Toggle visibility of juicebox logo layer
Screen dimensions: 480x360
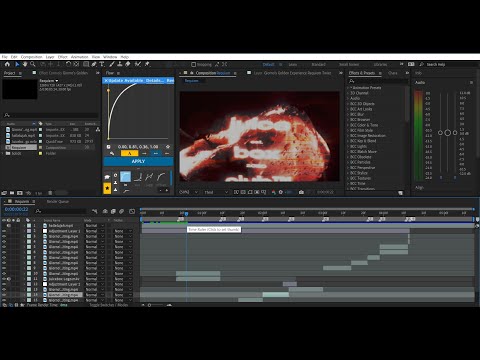[x=4, y=279]
